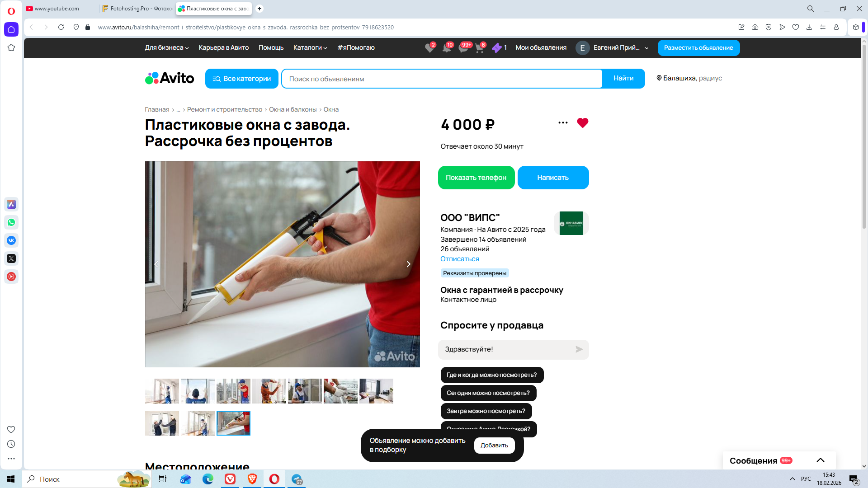Show next photo with right arrow
Viewport: 868px width, 488px height.
[x=408, y=264]
